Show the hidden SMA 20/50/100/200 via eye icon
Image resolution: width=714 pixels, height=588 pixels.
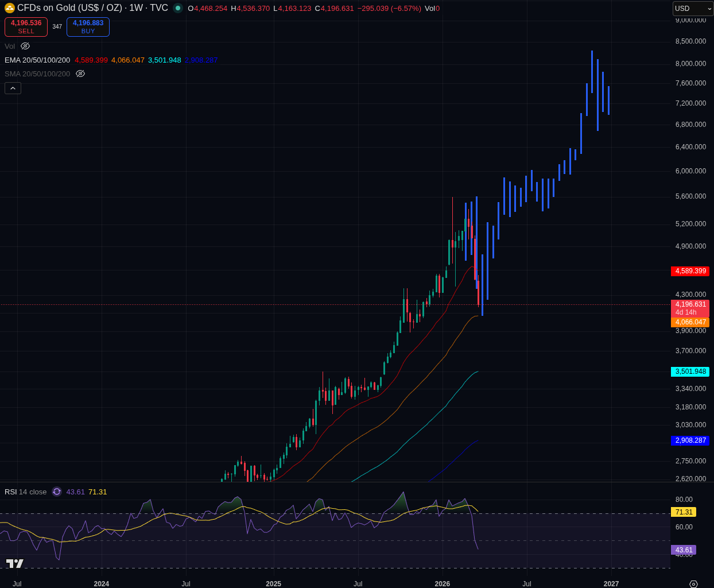(x=80, y=73)
